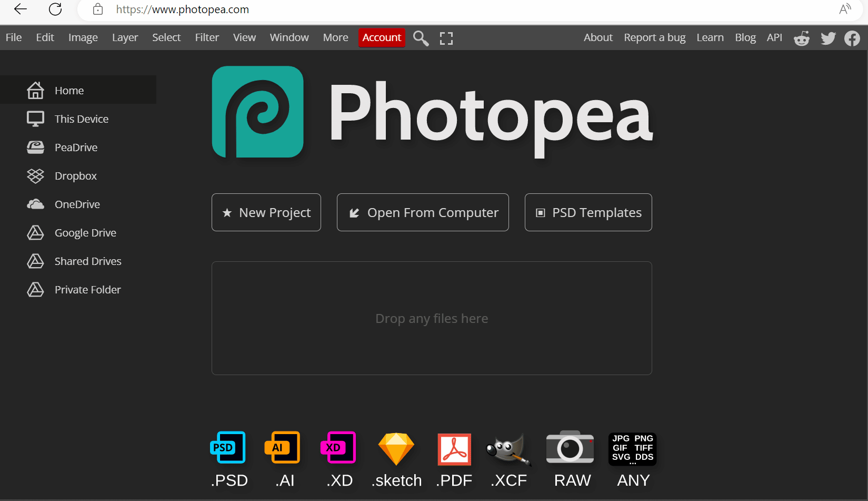Open the Image menu

pos(83,37)
